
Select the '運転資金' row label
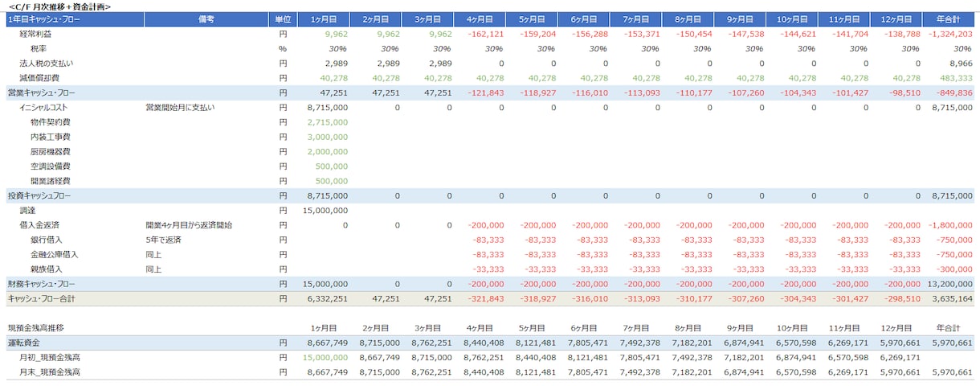point(24,343)
